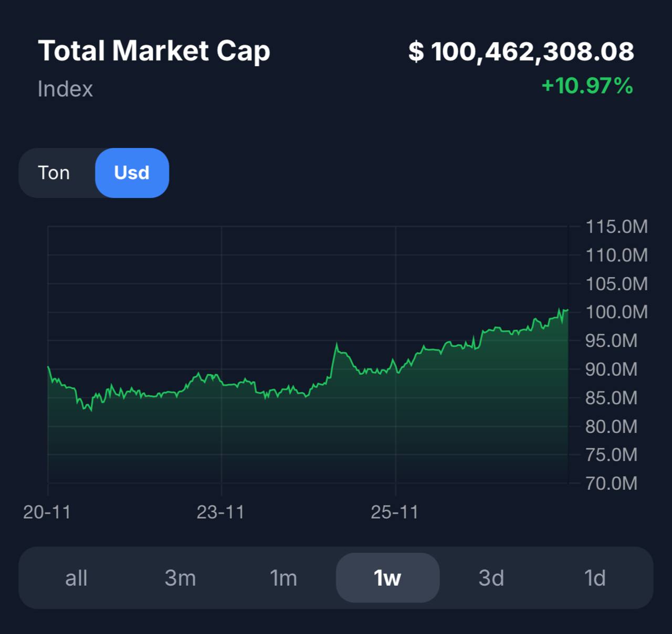Screen dimensions: 672x634
Task: Click the +10.97% change indicator
Action: [x=587, y=86]
